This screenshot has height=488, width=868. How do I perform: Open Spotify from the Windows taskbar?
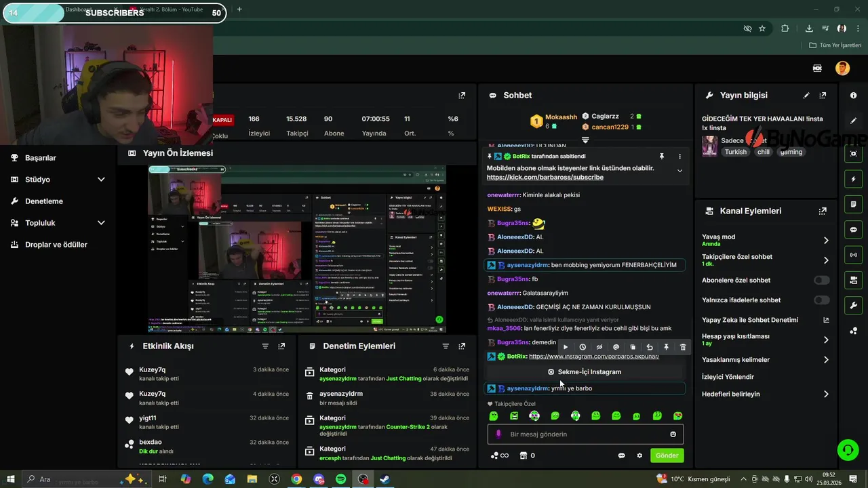click(x=341, y=479)
